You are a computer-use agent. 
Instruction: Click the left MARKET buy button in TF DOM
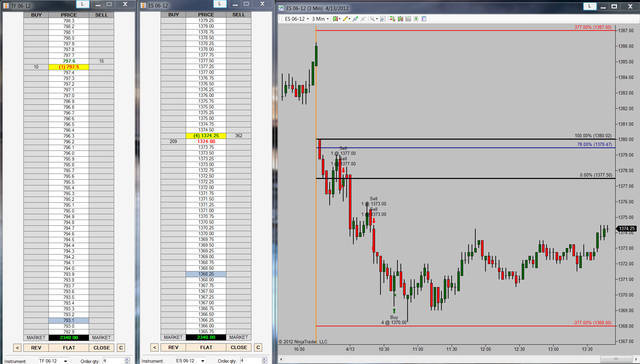click(36, 337)
